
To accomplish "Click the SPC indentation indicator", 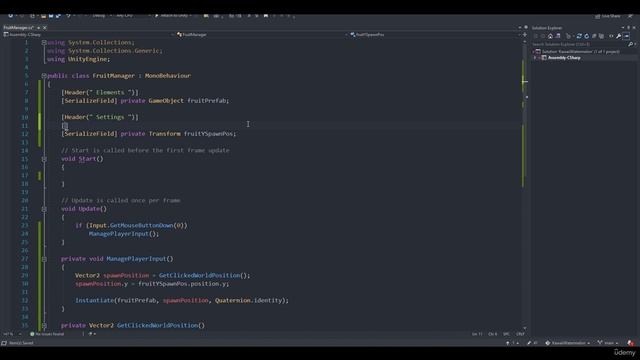I will coord(506,334).
